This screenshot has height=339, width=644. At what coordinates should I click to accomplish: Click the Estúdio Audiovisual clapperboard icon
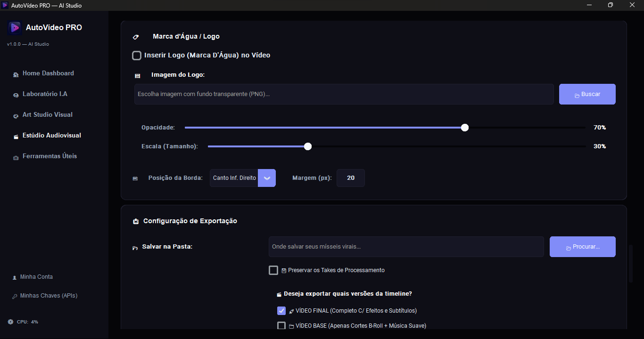coord(16,136)
